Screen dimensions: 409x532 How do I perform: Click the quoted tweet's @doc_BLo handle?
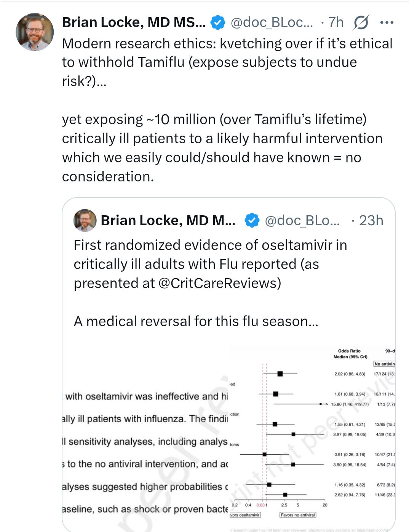click(x=302, y=221)
